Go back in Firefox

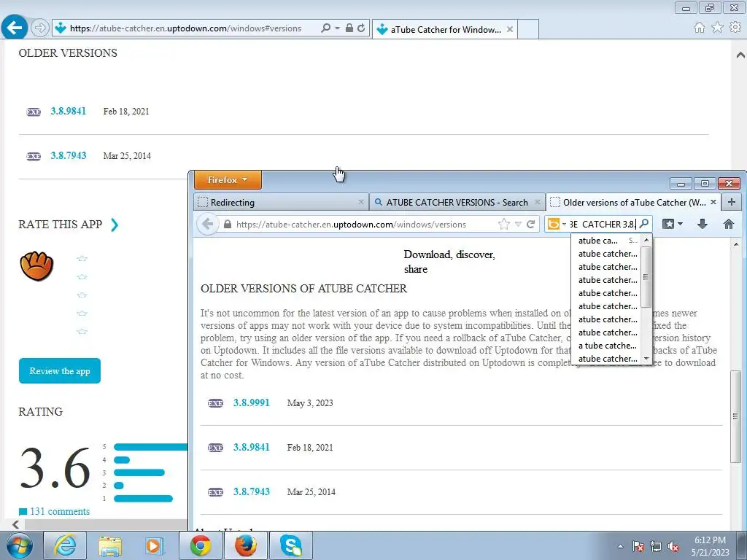[207, 224]
